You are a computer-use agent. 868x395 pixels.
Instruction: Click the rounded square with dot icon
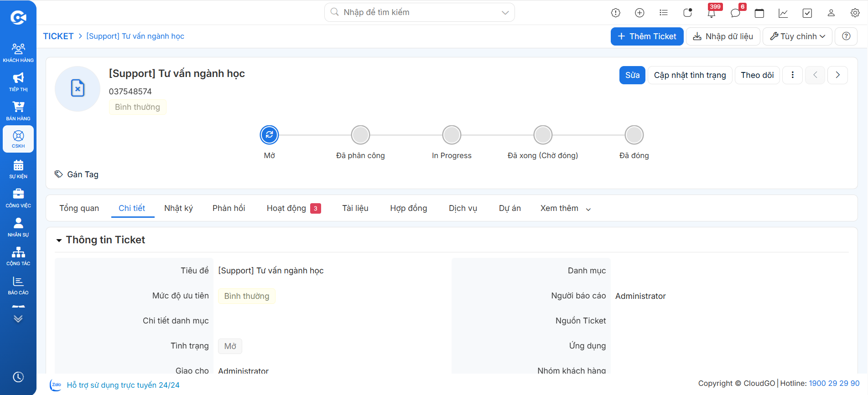pos(687,13)
